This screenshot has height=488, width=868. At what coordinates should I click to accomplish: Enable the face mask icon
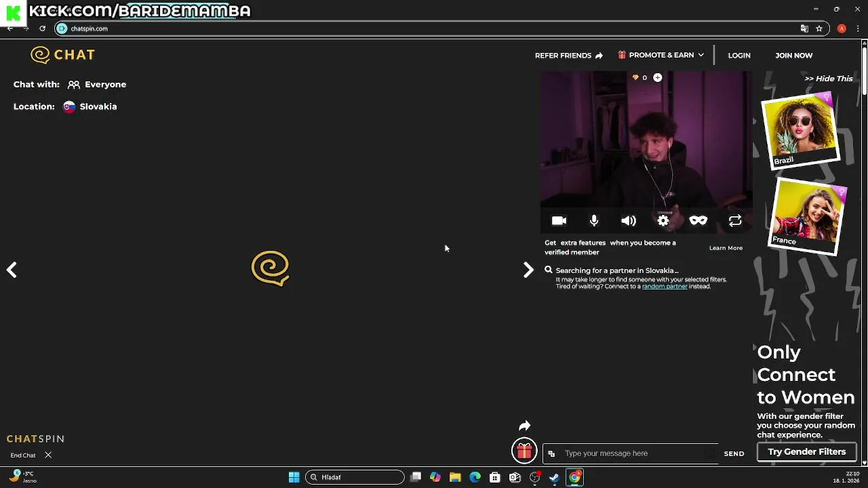point(698,221)
